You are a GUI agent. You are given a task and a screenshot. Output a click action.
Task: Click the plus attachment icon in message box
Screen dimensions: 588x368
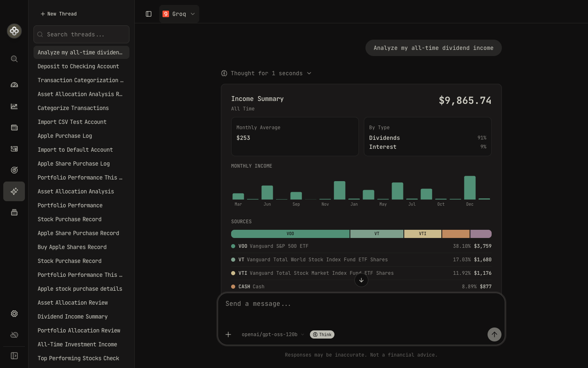click(228, 334)
